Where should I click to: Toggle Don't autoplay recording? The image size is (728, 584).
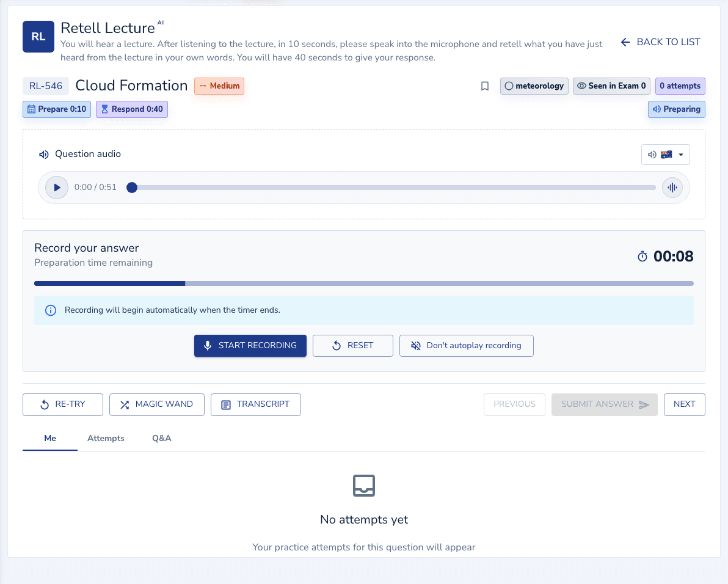tap(466, 346)
